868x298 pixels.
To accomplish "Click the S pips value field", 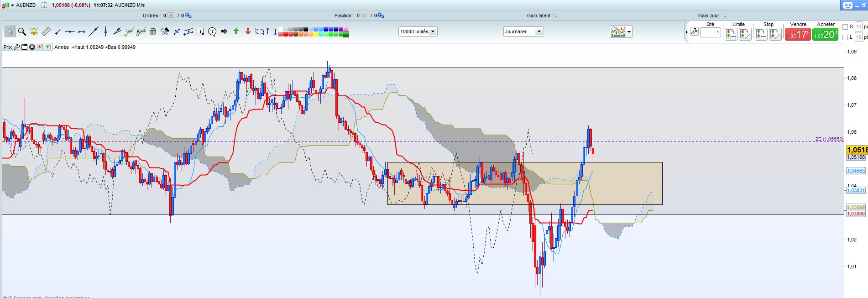I will [858, 27].
